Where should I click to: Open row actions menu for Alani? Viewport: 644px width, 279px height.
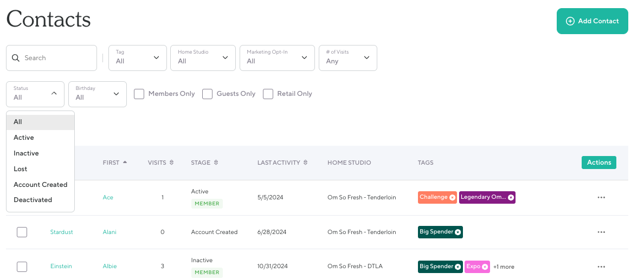(601, 232)
